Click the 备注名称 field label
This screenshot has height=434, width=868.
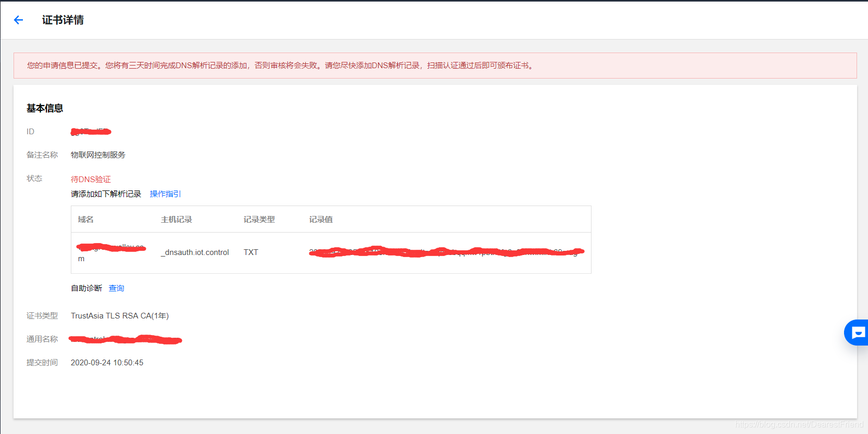pos(42,155)
